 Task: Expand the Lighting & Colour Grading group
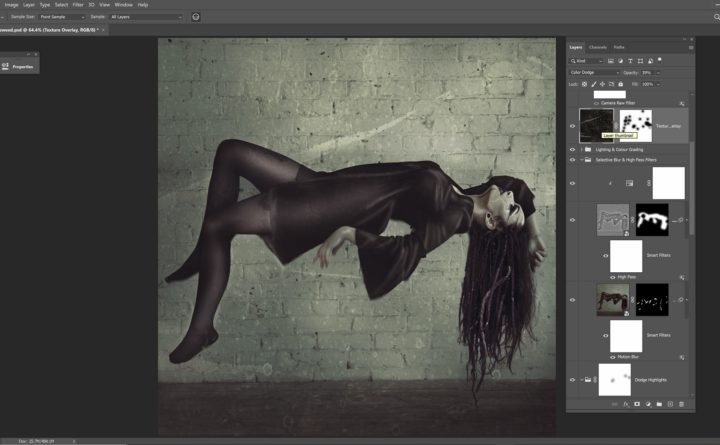coord(582,149)
